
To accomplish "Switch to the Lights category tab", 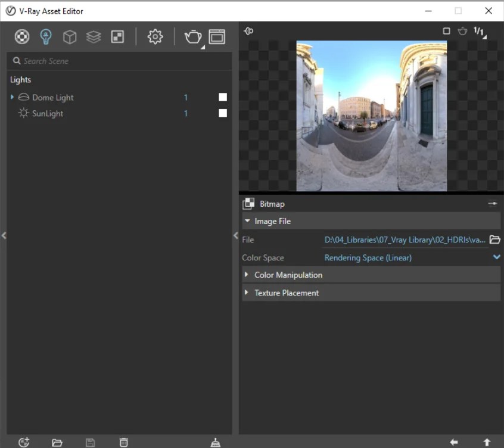I will pyautogui.click(x=45, y=37).
